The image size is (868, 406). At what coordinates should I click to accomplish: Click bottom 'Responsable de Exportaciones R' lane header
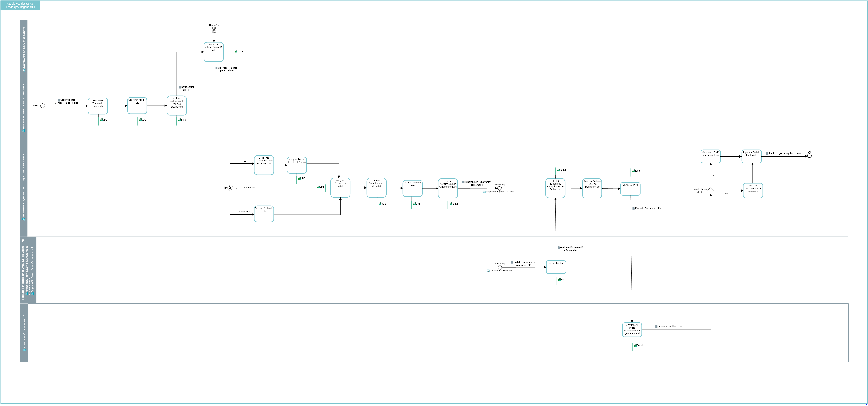tap(24, 333)
